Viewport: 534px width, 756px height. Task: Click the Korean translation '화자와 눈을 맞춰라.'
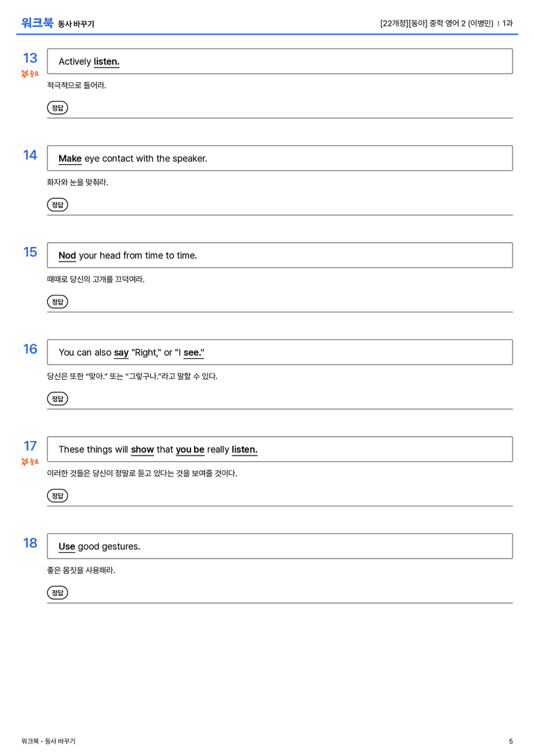pyautogui.click(x=78, y=182)
